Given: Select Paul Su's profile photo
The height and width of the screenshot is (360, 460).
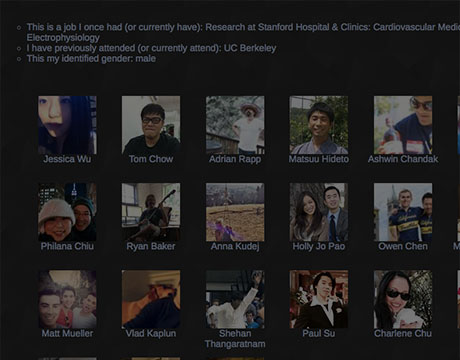Looking at the screenshot, I should click(319, 299).
